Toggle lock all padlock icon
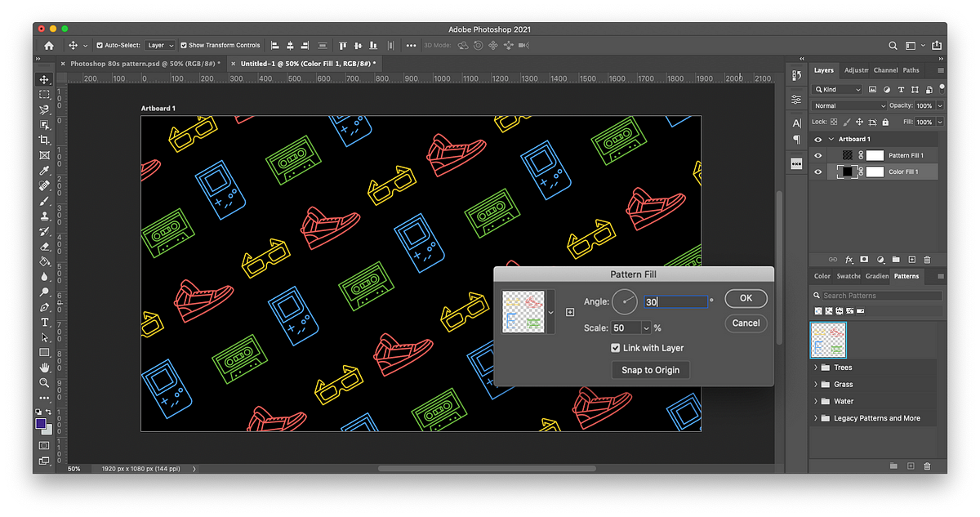980x517 pixels. pyautogui.click(x=885, y=122)
